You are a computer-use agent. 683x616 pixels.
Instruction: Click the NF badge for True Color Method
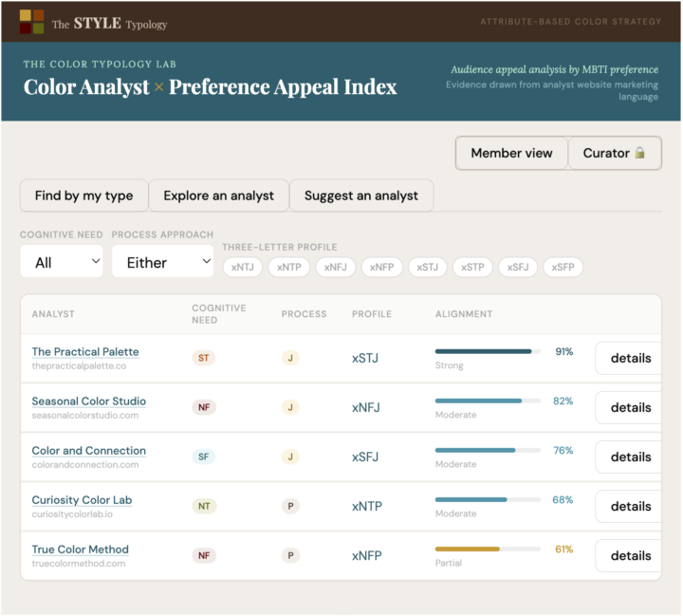pyautogui.click(x=204, y=555)
